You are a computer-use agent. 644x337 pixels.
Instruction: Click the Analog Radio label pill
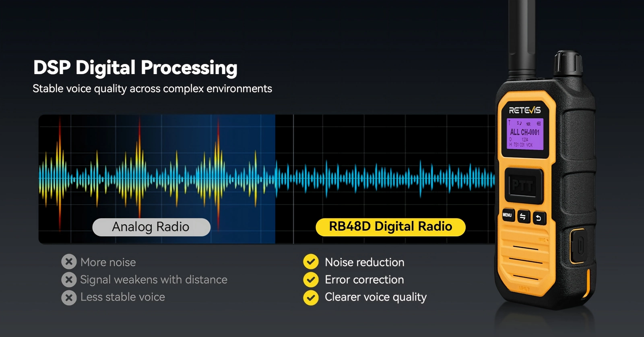click(x=151, y=227)
